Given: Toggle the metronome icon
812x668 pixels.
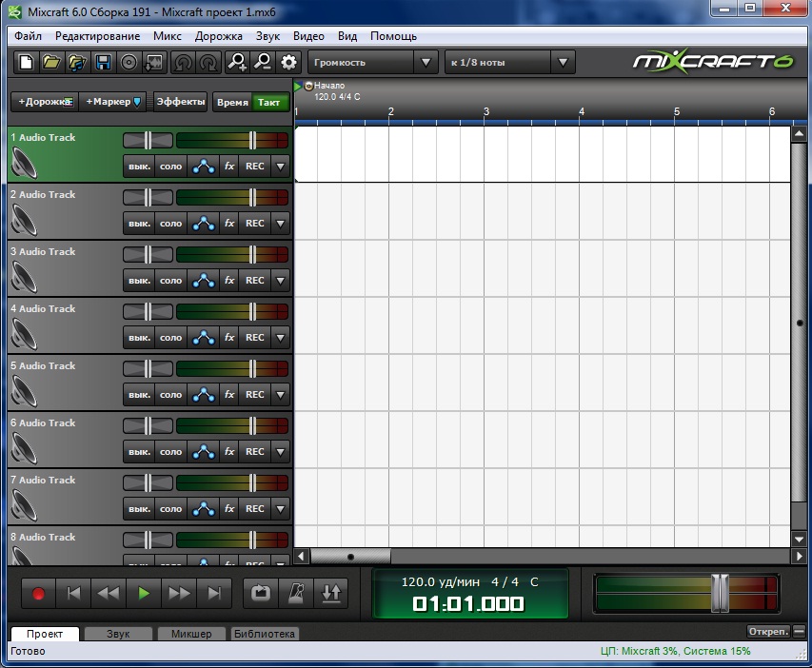Looking at the screenshot, I should (296, 594).
